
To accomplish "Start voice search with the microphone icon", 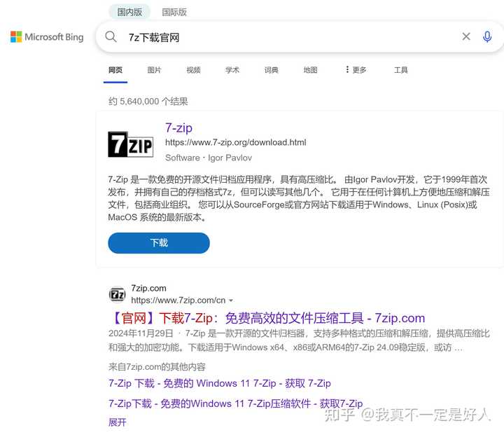I will [x=487, y=36].
